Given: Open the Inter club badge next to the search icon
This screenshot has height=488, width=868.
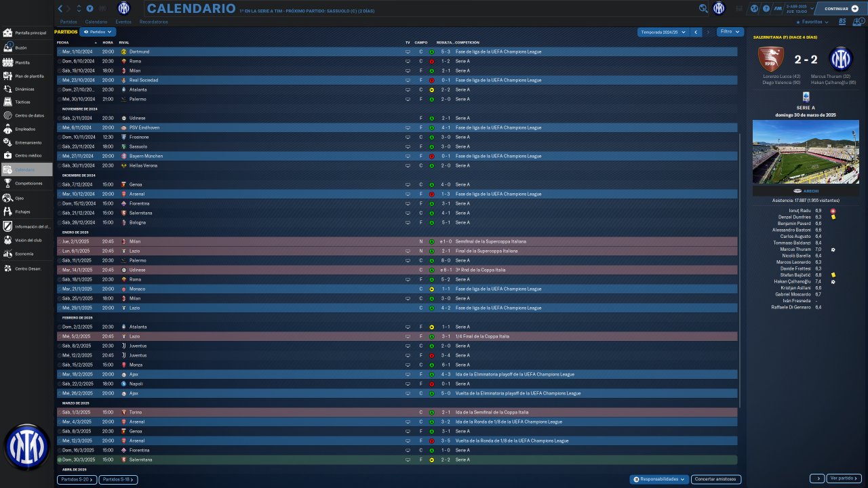Looking at the screenshot, I should (x=719, y=9).
